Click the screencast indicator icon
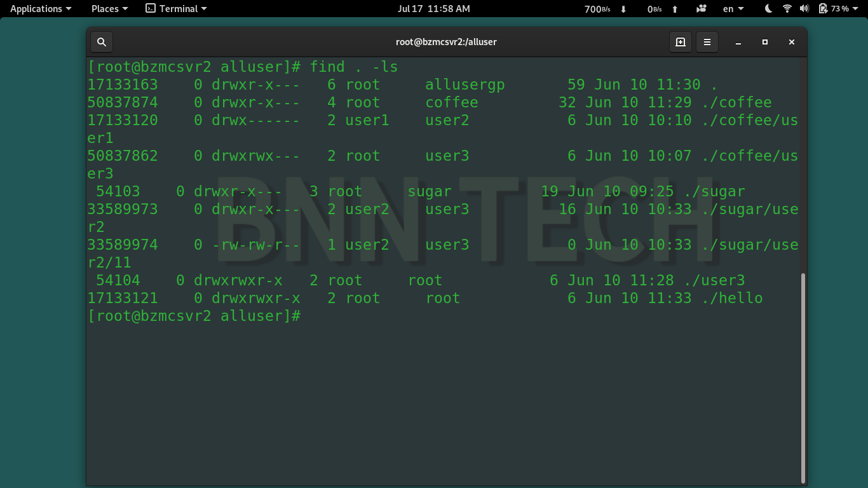 (701, 8)
